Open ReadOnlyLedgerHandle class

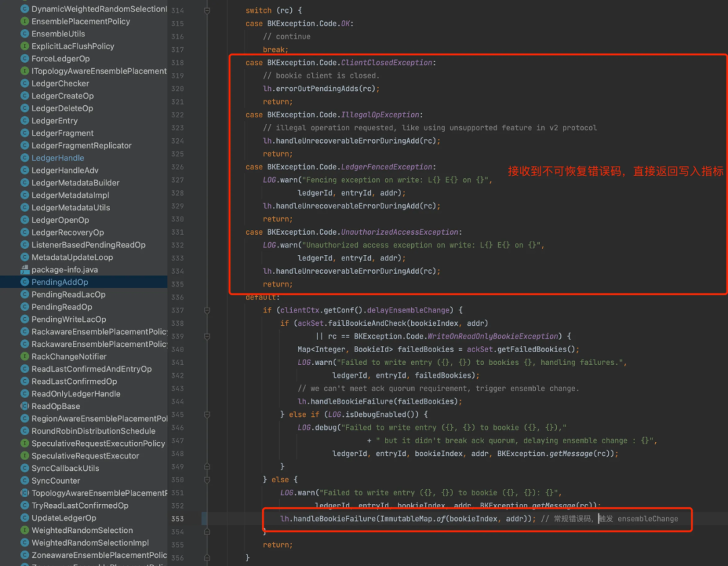(75, 393)
